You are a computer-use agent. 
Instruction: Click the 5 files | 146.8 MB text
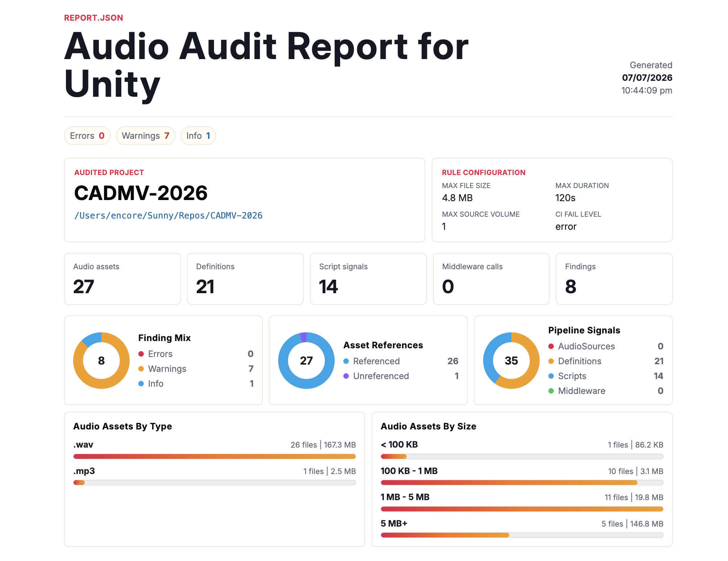[632, 524]
